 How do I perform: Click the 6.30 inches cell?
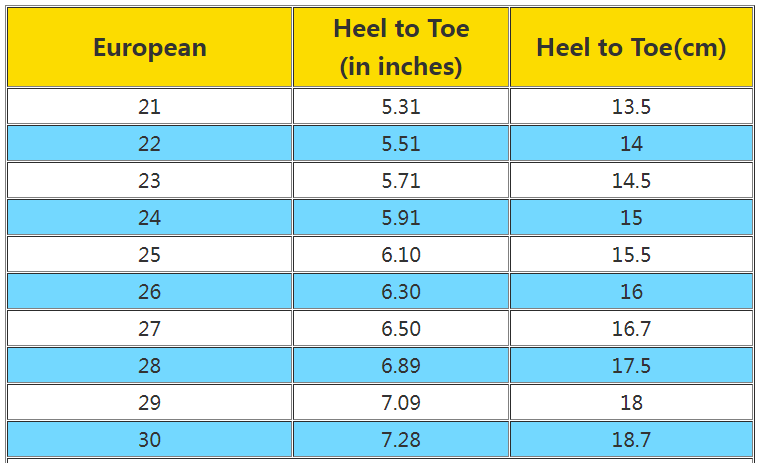401,291
